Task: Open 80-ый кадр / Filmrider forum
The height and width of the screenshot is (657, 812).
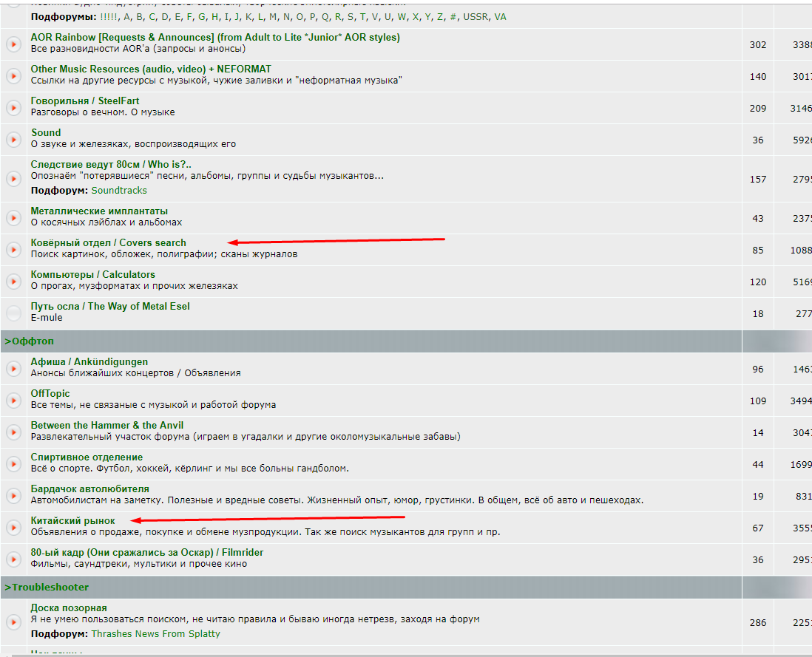Action: (x=147, y=553)
